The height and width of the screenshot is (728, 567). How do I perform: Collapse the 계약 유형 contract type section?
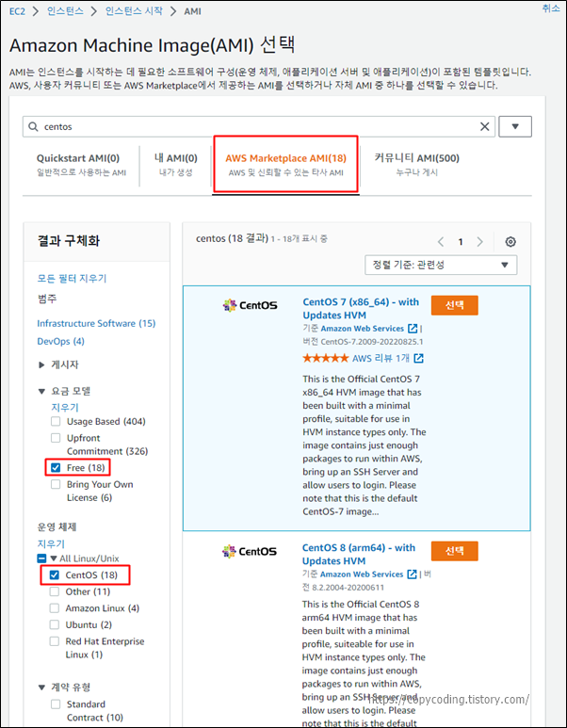pyautogui.click(x=41, y=688)
